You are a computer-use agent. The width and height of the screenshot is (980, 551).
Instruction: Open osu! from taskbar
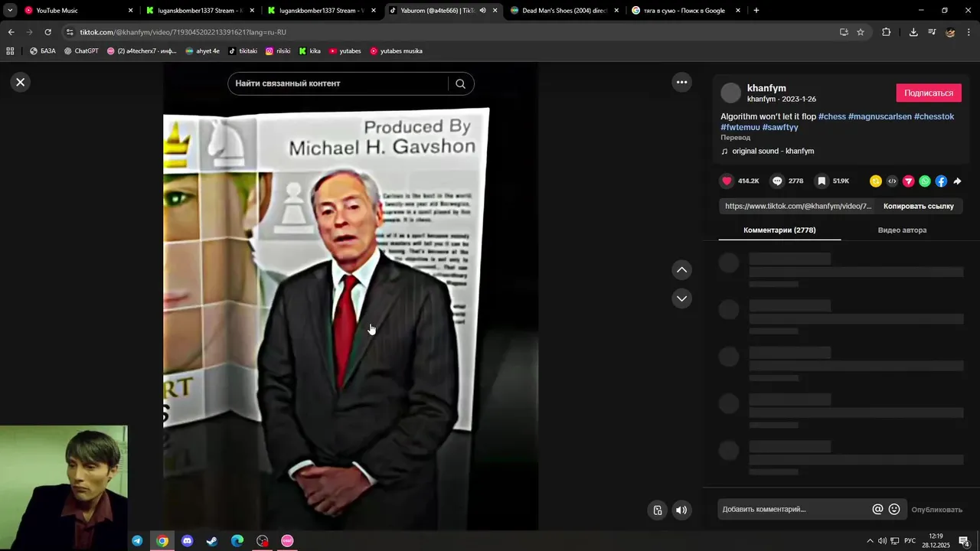[288, 541]
